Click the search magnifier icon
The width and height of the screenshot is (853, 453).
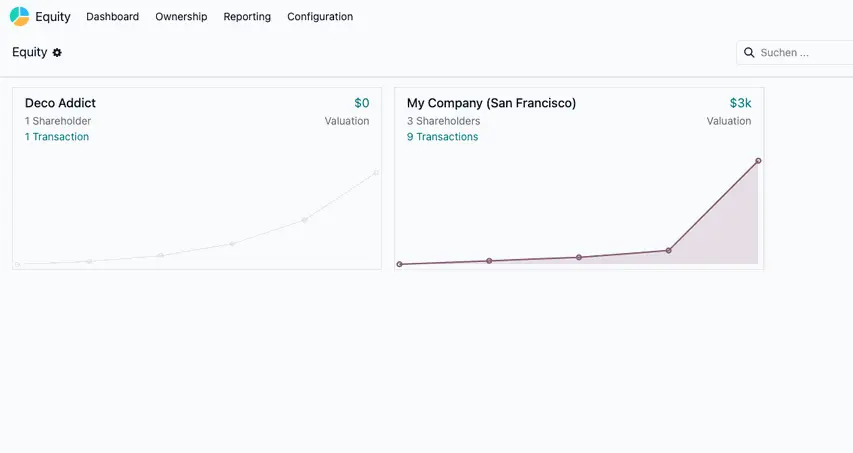coord(749,53)
